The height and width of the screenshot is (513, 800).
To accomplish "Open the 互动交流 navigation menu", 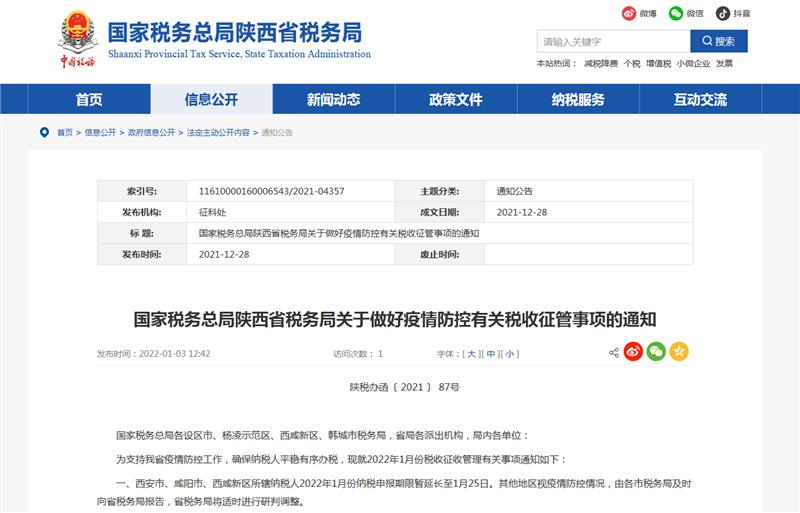I will click(700, 99).
